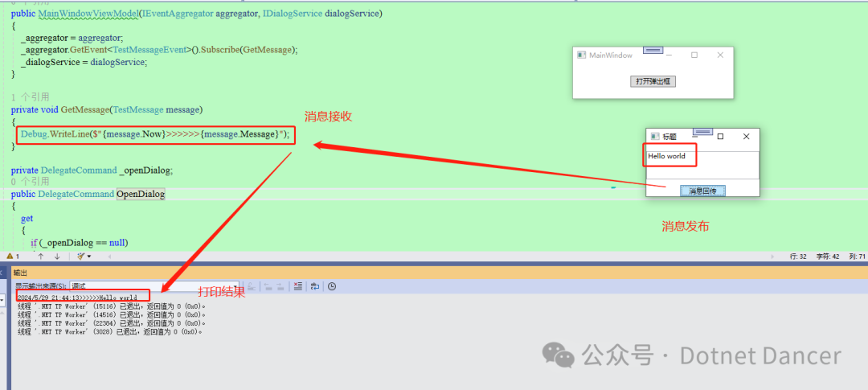Run code cleanup using the broom icon
This screenshot has height=390, width=868.
(x=81, y=257)
